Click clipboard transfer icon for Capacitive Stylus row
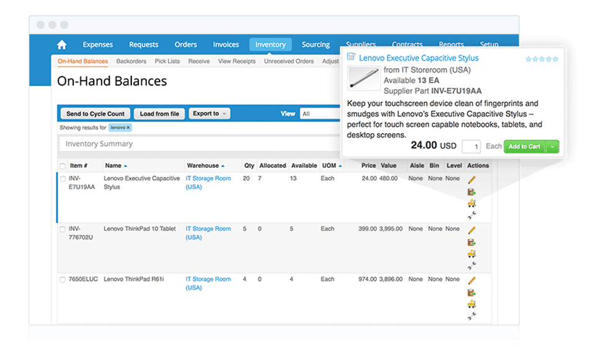595x364 pixels. coord(472,192)
